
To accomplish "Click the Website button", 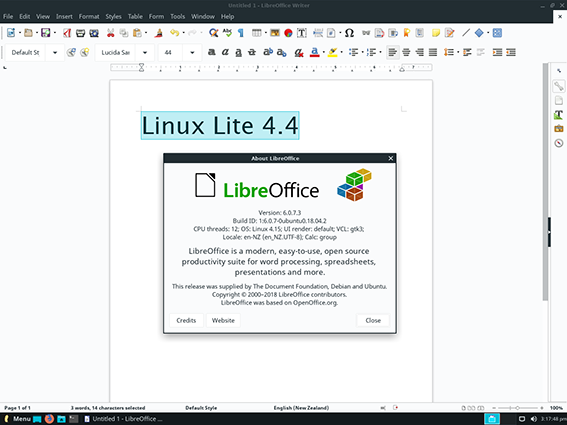I will tap(223, 320).
